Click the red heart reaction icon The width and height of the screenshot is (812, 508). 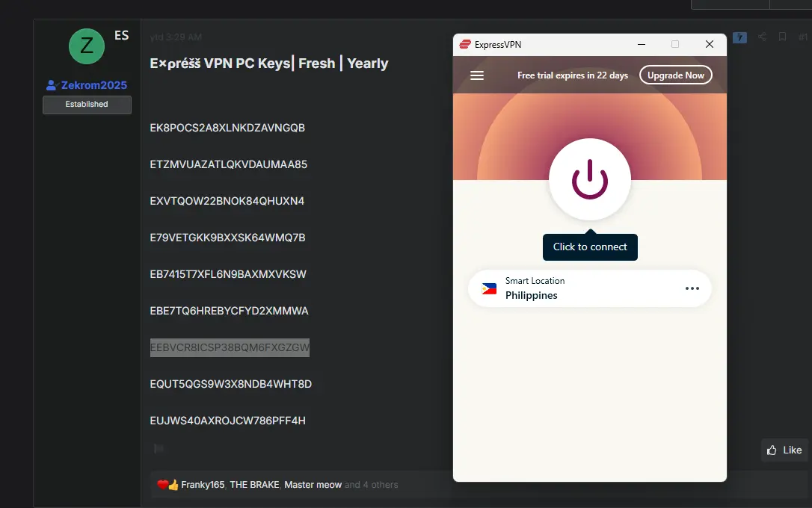[x=162, y=485]
